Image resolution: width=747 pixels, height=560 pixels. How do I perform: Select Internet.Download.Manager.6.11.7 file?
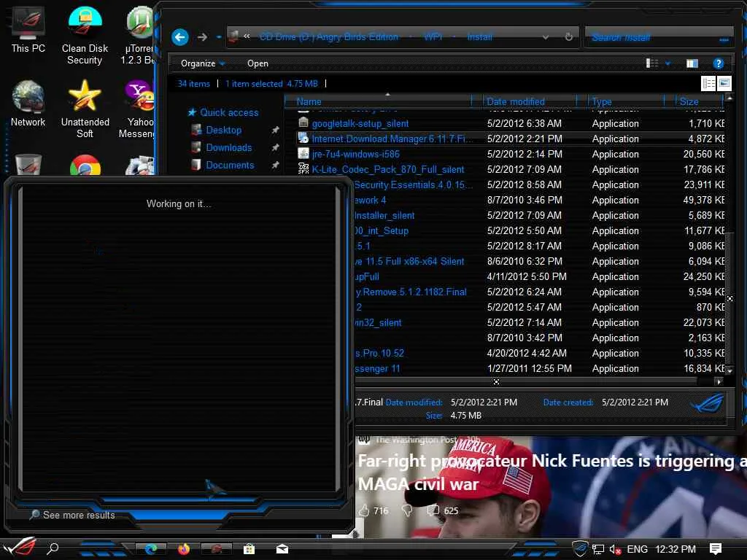click(x=392, y=139)
